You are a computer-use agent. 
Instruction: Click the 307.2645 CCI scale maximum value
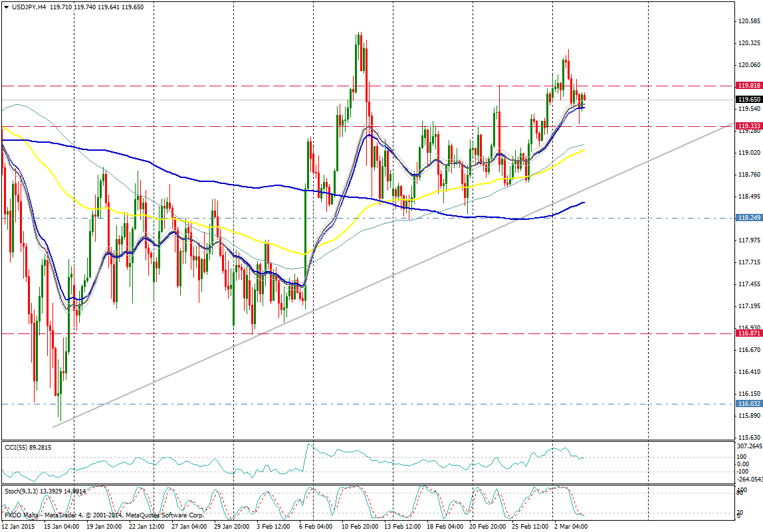click(750, 428)
